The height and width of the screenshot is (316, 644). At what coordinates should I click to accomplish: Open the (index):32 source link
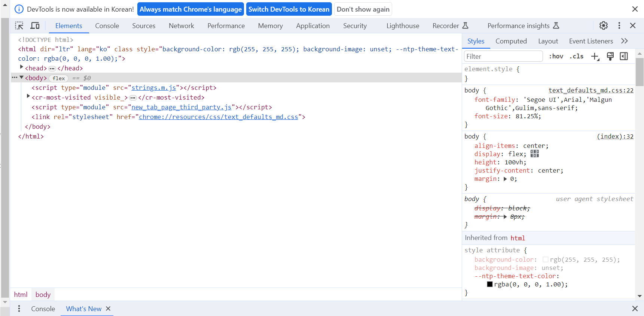[615, 136]
